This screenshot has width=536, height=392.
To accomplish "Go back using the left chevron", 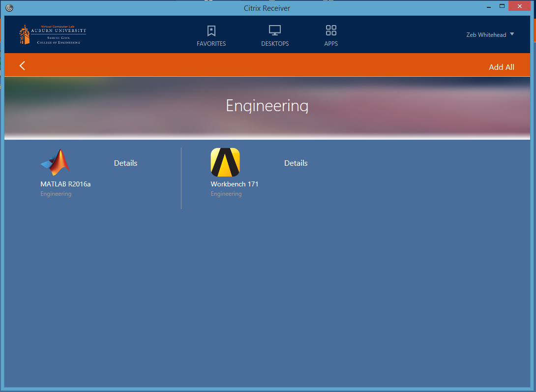I will tap(22, 66).
